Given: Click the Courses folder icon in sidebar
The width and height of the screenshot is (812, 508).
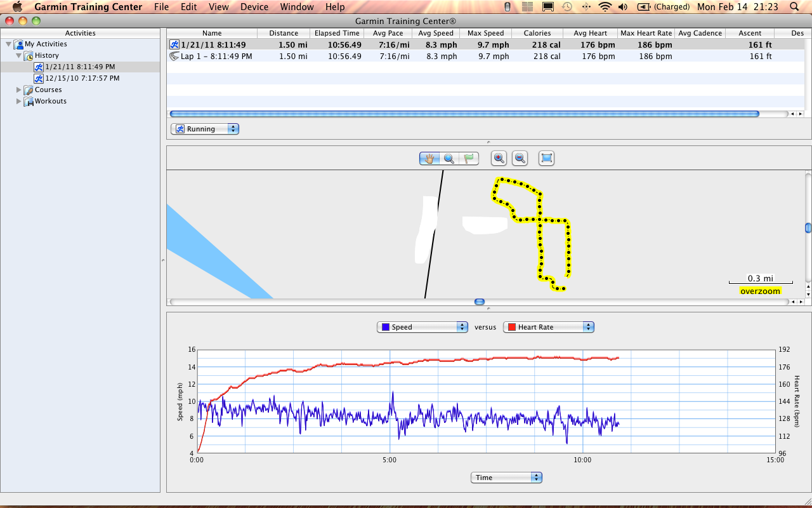Looking at the screenshot, I should pyautogui.click(x=29, y=90).
